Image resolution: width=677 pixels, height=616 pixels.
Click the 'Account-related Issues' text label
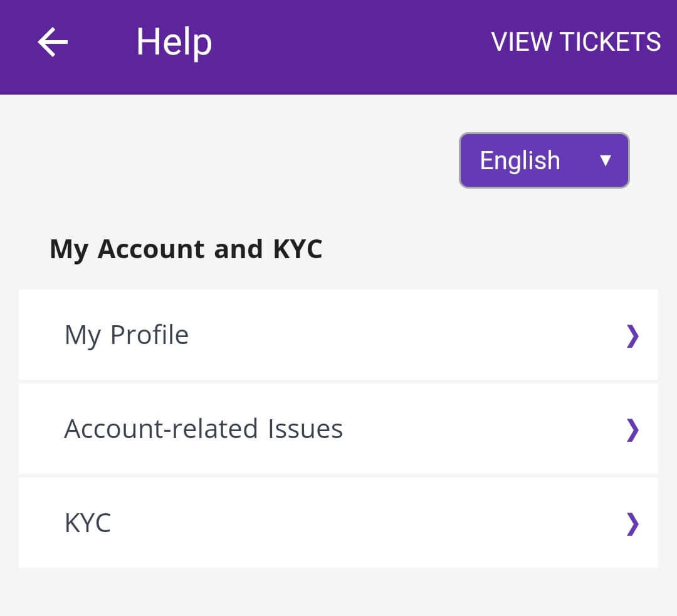tap(203, 429)
